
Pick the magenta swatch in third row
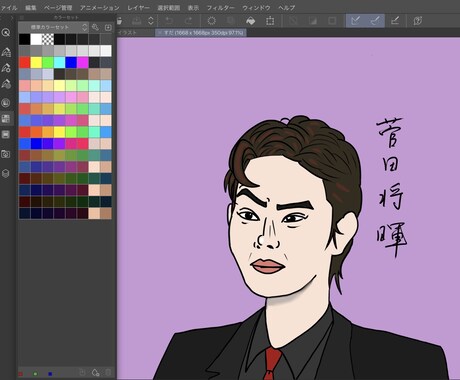click(82, 62)
